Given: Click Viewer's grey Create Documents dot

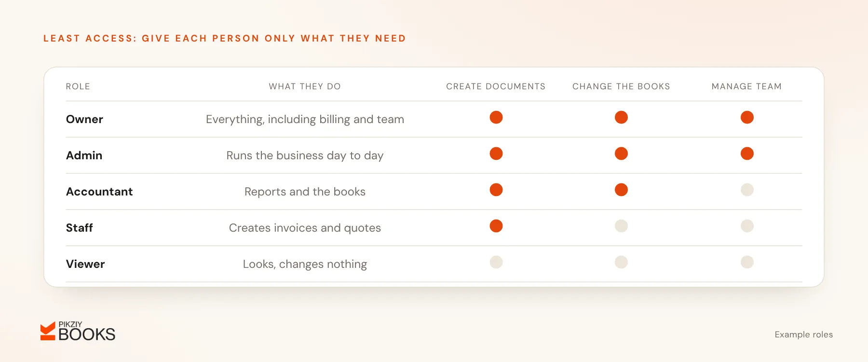Looking at the screenshot, I should point(496,262).
